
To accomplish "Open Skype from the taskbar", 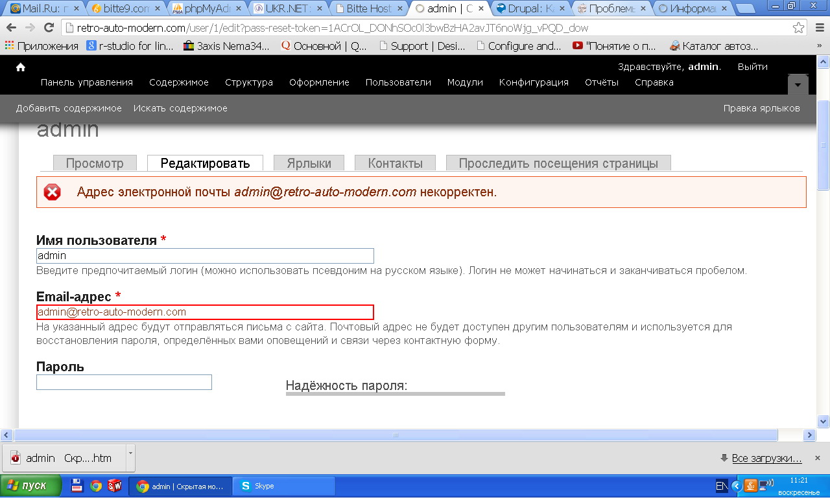I will [285, 486].
